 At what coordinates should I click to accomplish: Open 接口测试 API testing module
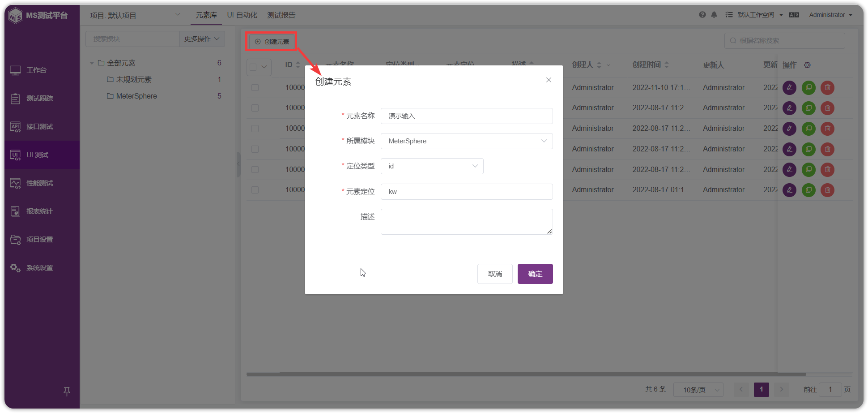(x=39, y=127)
